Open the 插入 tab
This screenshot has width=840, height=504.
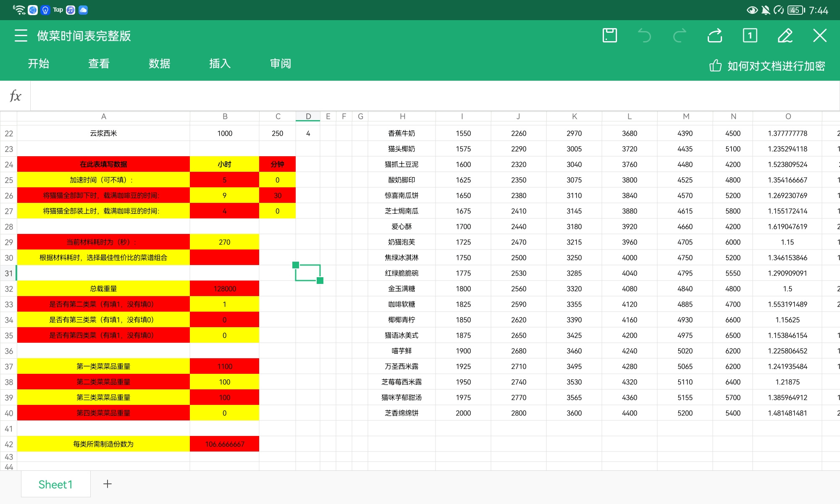220,64
